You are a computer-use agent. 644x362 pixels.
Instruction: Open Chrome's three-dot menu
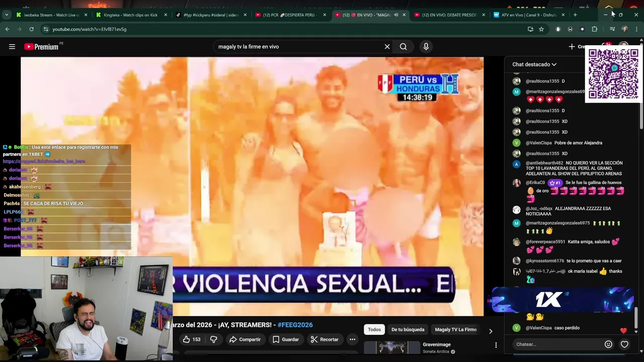coord(636,29)
